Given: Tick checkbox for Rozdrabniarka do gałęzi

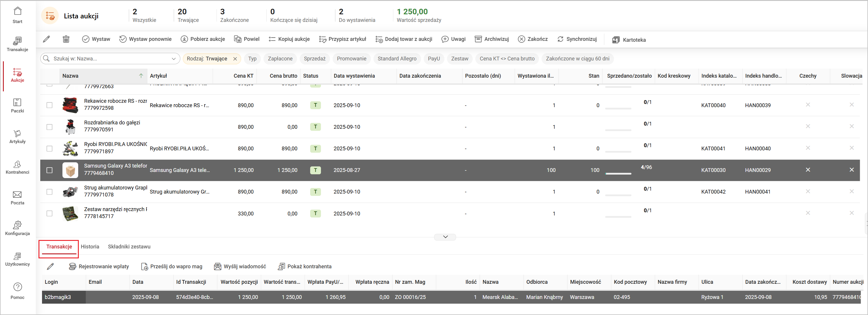Looking at the screenshot, I should tap(50, 127).
